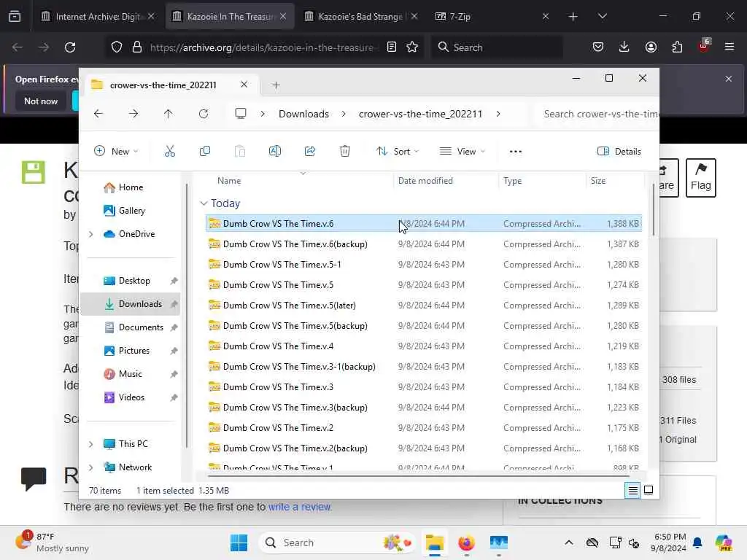Image resolution: width=747 pixels, height=560 pixels.
Task: Go back in File Explorer navigation
Action: [x=98, y=114]
